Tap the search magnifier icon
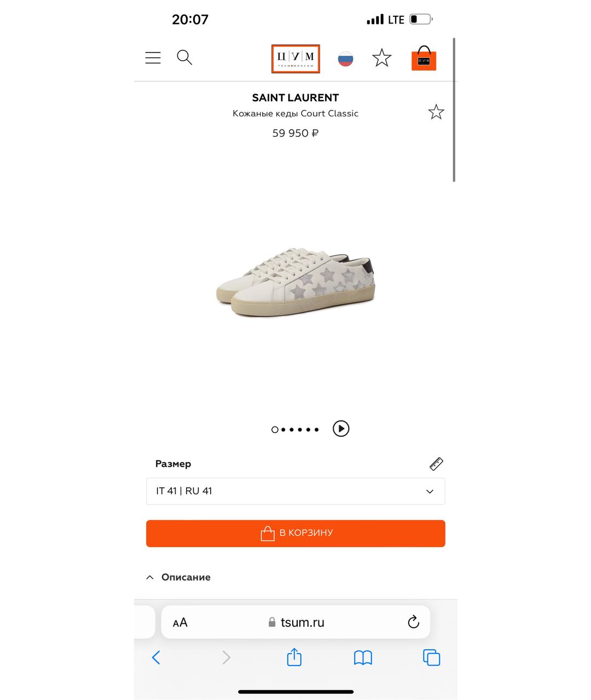This screenshot has width=591, height=700. (184, 57)
